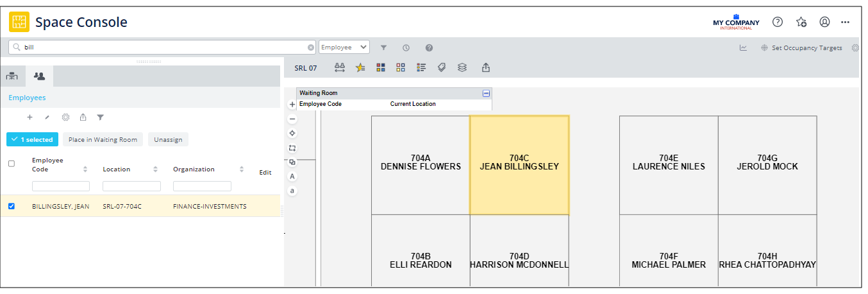
Task: Click the add-to-favorites star icon in header
Action: (x=801, y=22)
